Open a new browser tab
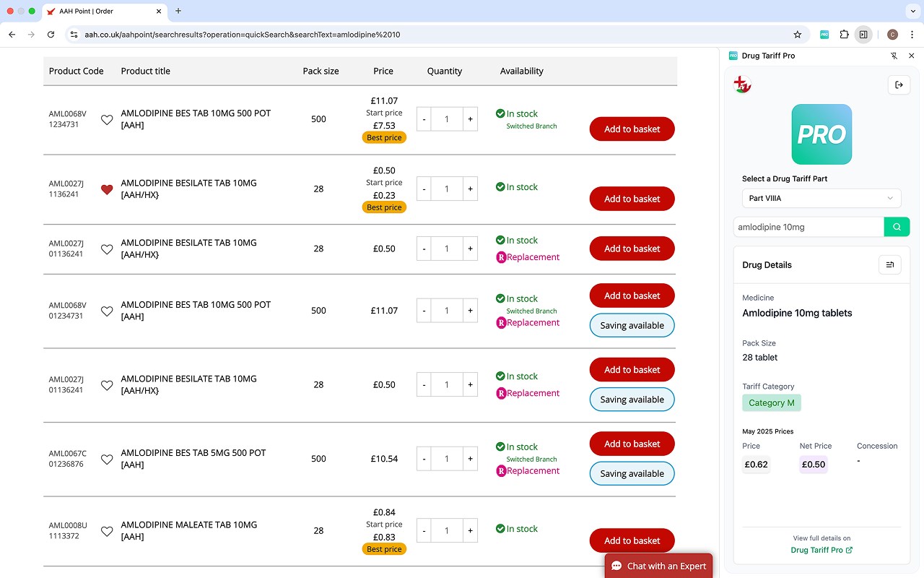Screen dimensions: 924x578 tap(178, 11)
